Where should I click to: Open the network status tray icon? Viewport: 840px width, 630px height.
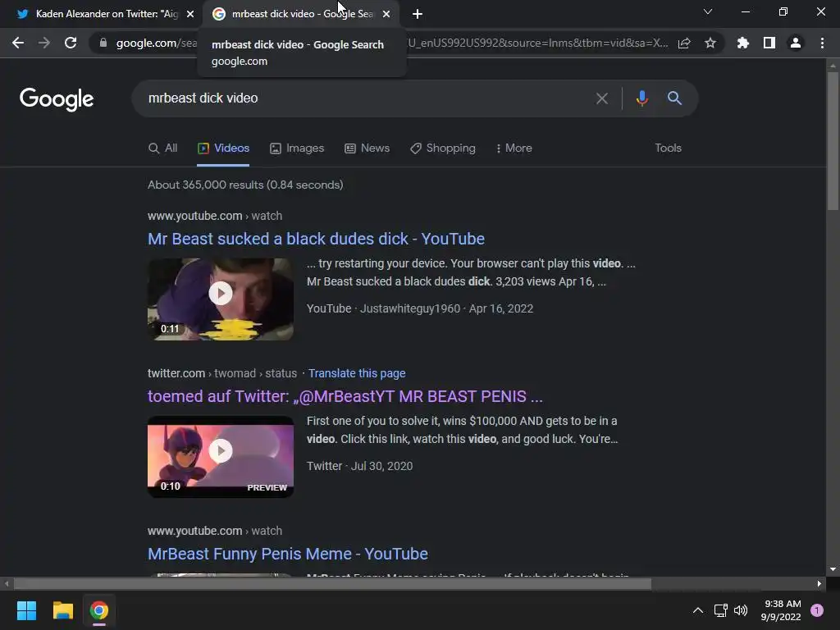[720, 610]
